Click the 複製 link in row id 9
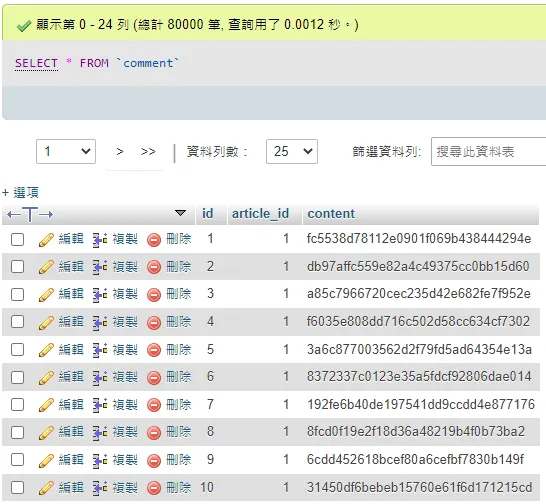Viewport: 546px width, 504px height. point(125,459)
